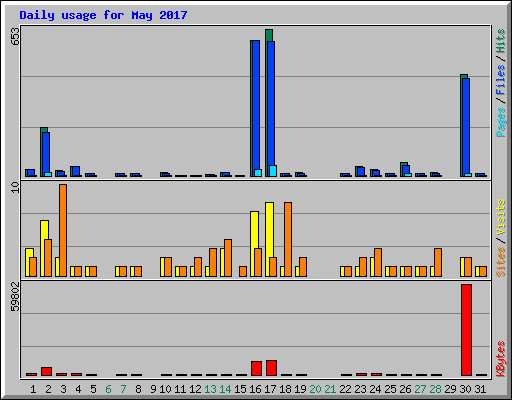This screenshot has width=512, height=400.
Task: Click the blue Files bar for day 30
Action: (466, 126)
